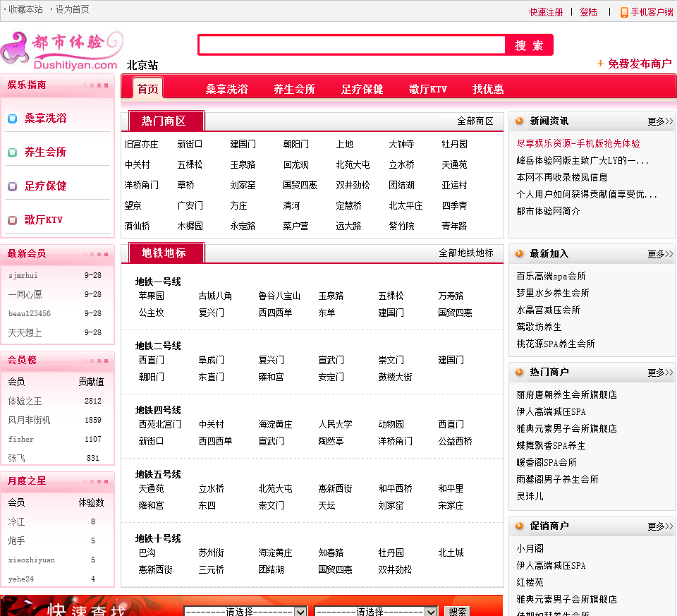Open 更多 link in 热门商户 panel
Viewport: 677px width, 616px height.
[660, 373]
